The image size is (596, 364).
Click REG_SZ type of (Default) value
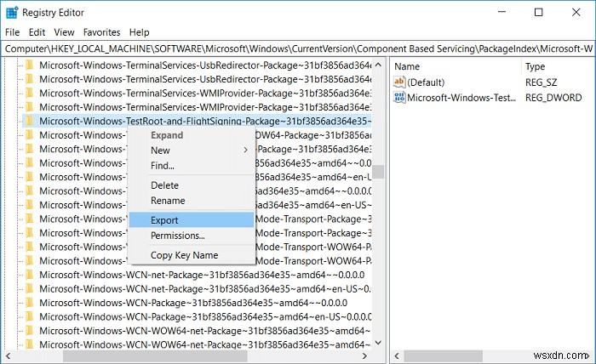coord(541,82)
